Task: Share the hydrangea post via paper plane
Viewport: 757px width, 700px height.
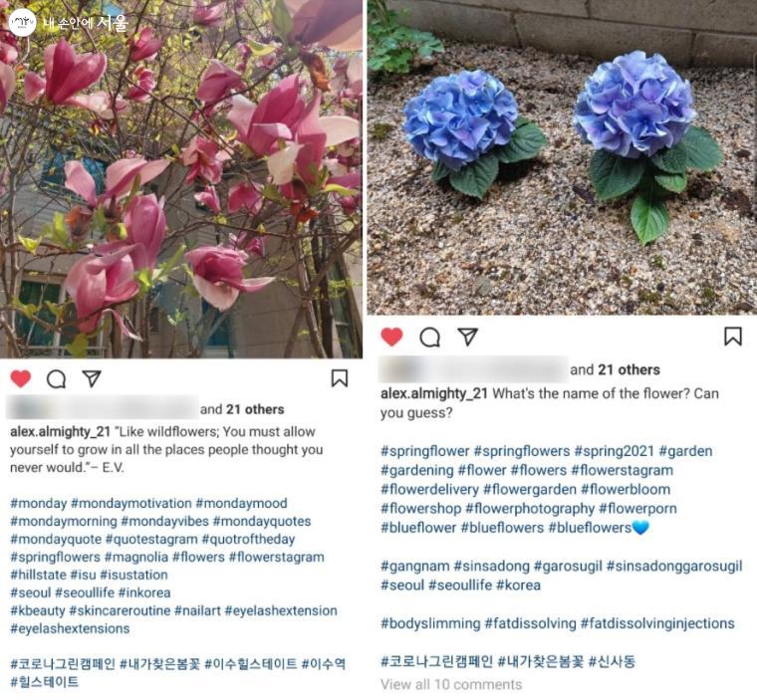Action: point(467,337)
